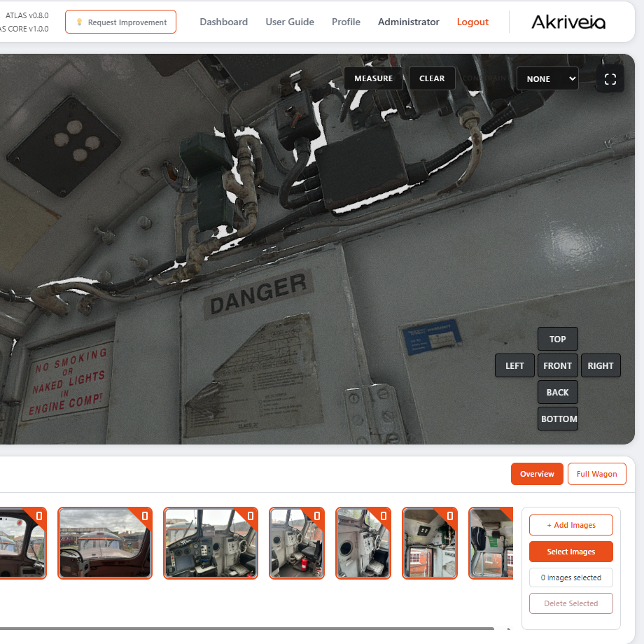Open the red cab windshield thumbnail
This screenshot has width=644, height=644.
click(105, 543)
